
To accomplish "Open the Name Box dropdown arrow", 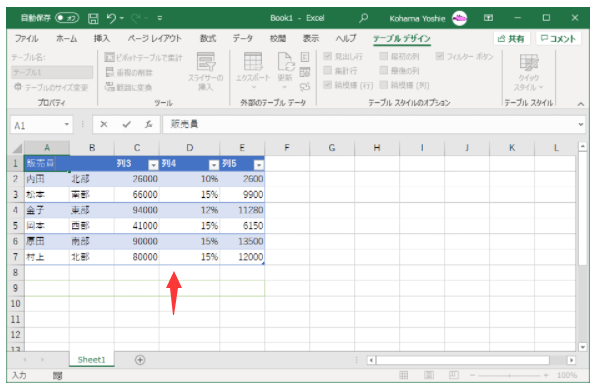I will (66, 124).
